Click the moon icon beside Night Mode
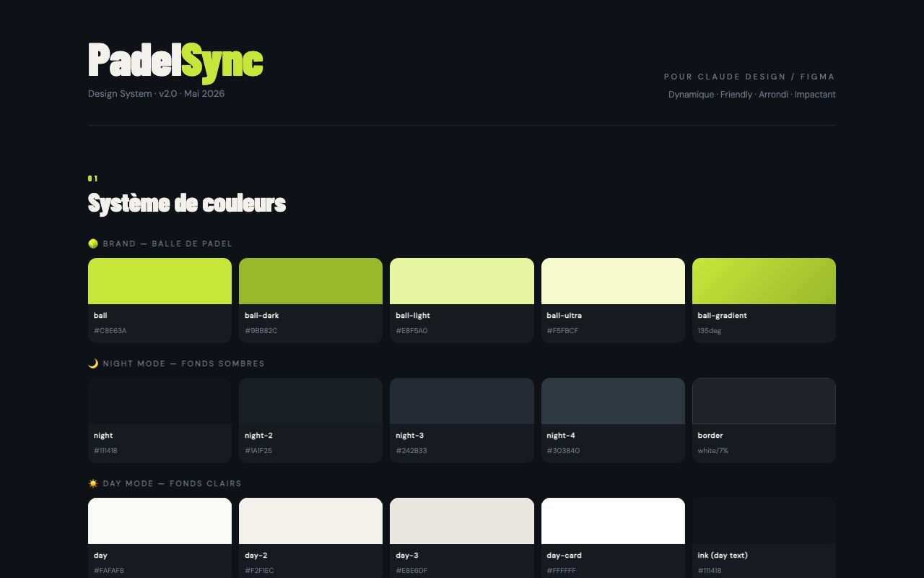The height and width of the screenshot is (578, 924). 93,363
